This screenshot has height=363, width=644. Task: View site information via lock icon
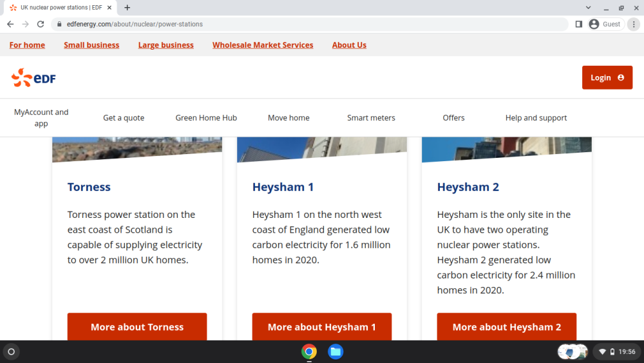59,25
